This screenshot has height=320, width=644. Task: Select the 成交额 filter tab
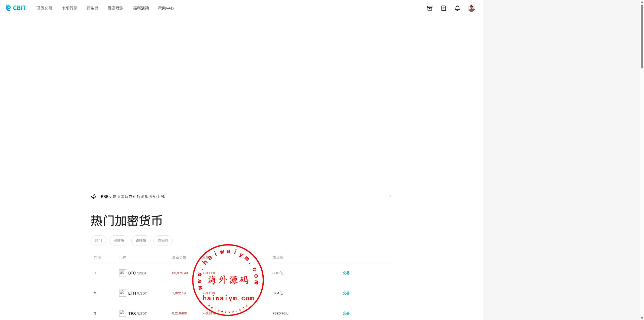[x=163, y=240]
